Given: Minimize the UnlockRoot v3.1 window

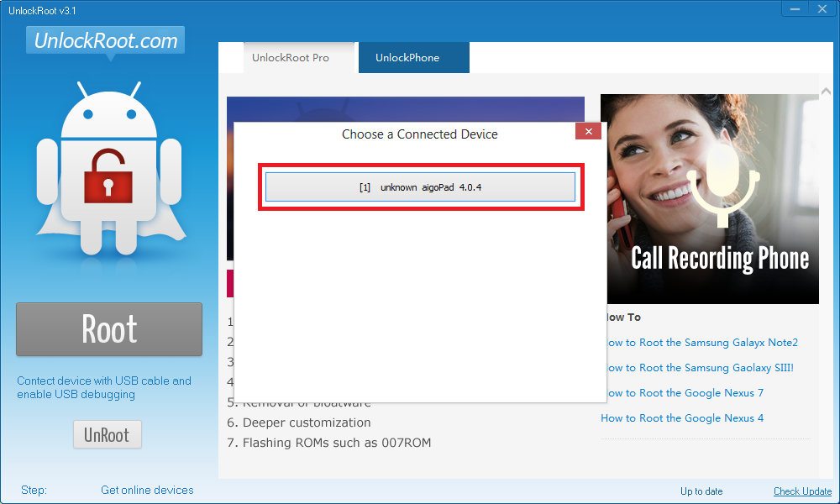Looking at the screenshot, I should click(x=795, y=8).
